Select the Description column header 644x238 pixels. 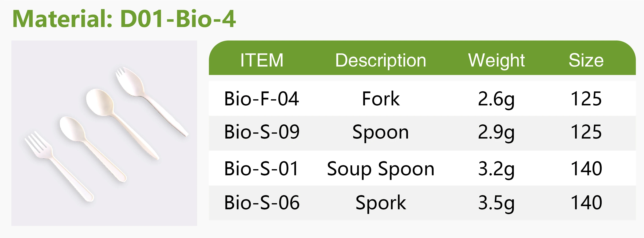pyautogui.click(x=380, y=60)
